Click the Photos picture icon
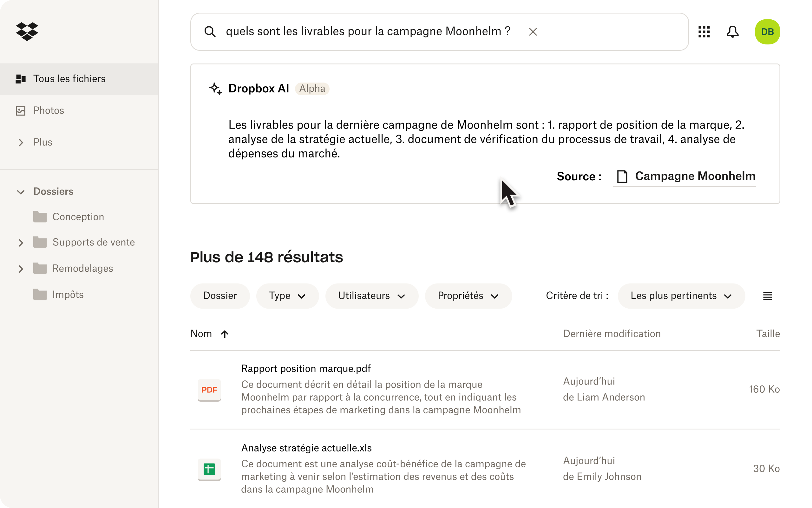Viewport: 812px width, 508px height. 21,111
